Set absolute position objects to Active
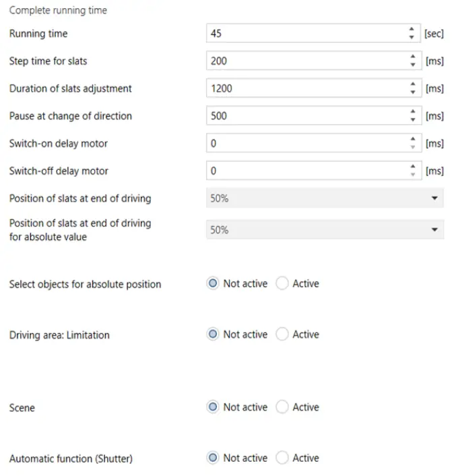The image size is (452, 476). point(283,284)
